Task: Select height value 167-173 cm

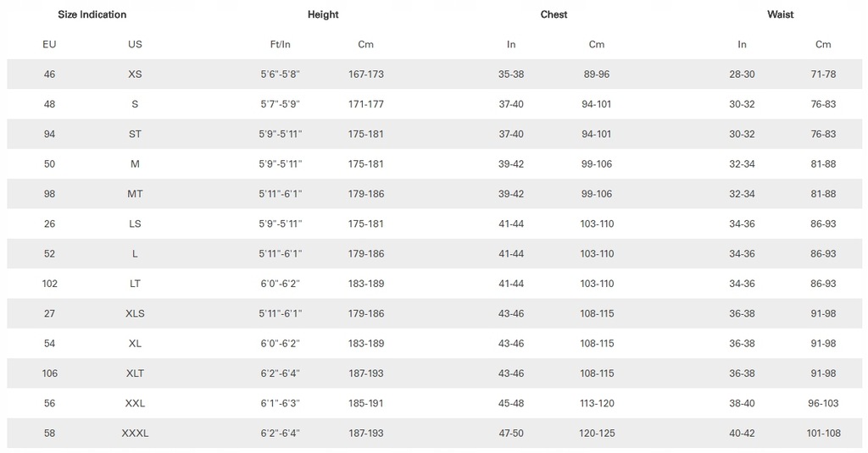Action: pyautogui.click(x=365, y=75)
